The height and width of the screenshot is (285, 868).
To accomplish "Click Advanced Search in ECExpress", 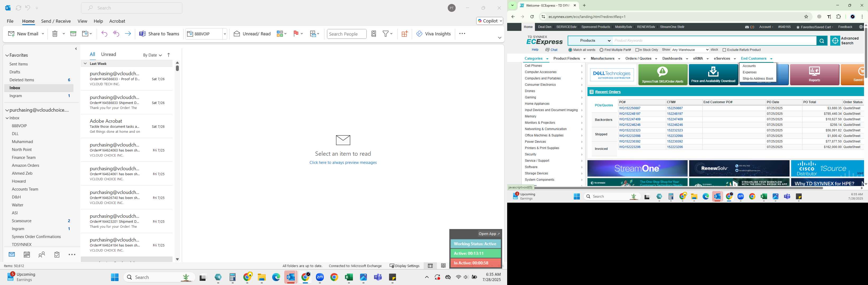I will point(844,41).
